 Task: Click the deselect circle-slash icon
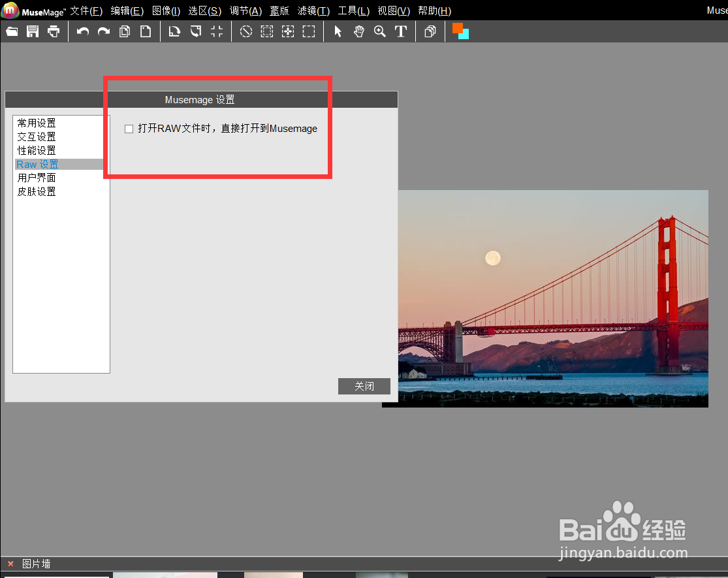click(x=246, y=31)
